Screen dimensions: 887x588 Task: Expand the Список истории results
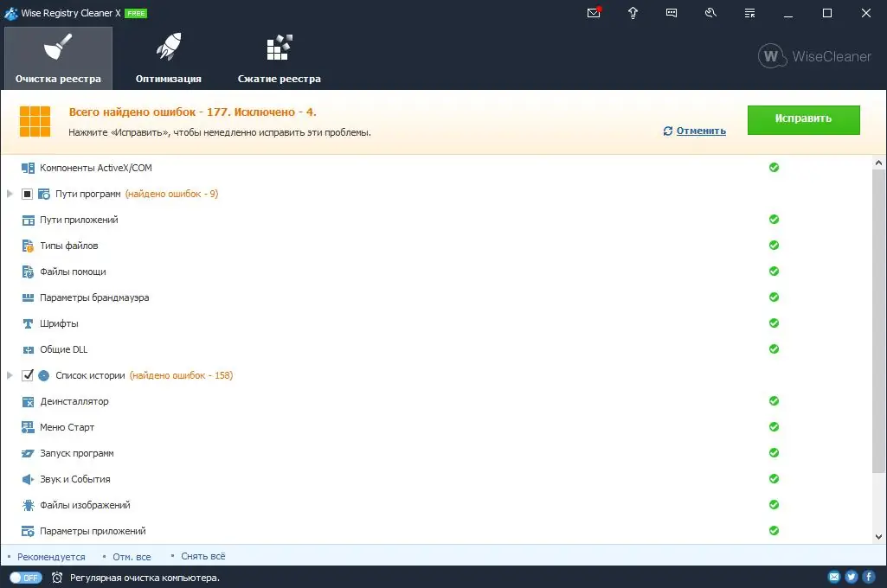click(9, 375)
